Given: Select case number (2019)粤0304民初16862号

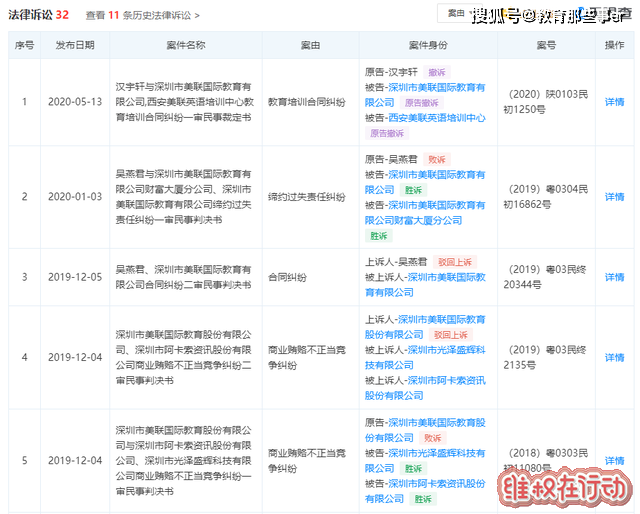Looking at the screenshot, I should (x=546, y=197).
